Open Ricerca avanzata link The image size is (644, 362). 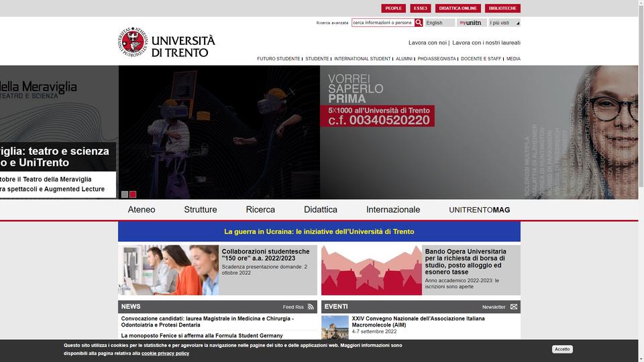[x=332, y=23]
